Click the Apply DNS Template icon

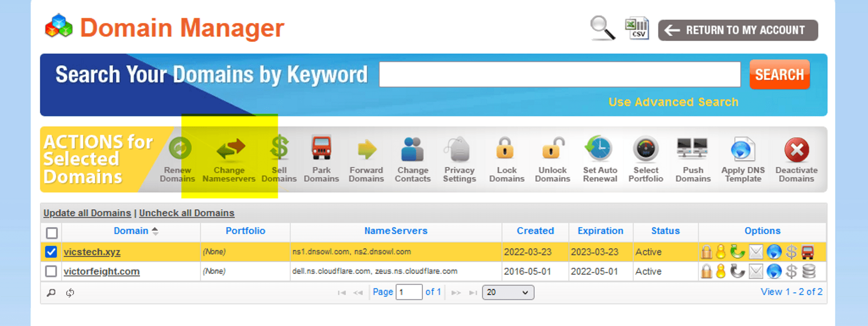pyautogui.click(x=742, y=149)
